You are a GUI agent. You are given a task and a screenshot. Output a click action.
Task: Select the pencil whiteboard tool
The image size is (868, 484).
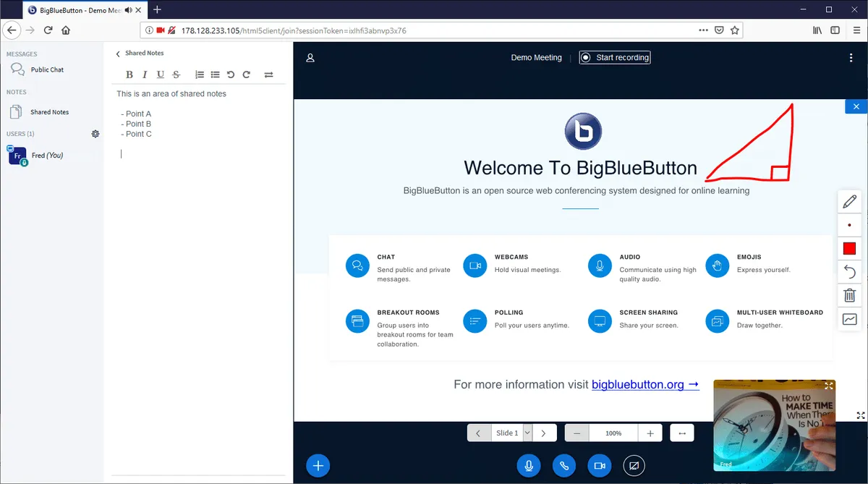[849, 201]
